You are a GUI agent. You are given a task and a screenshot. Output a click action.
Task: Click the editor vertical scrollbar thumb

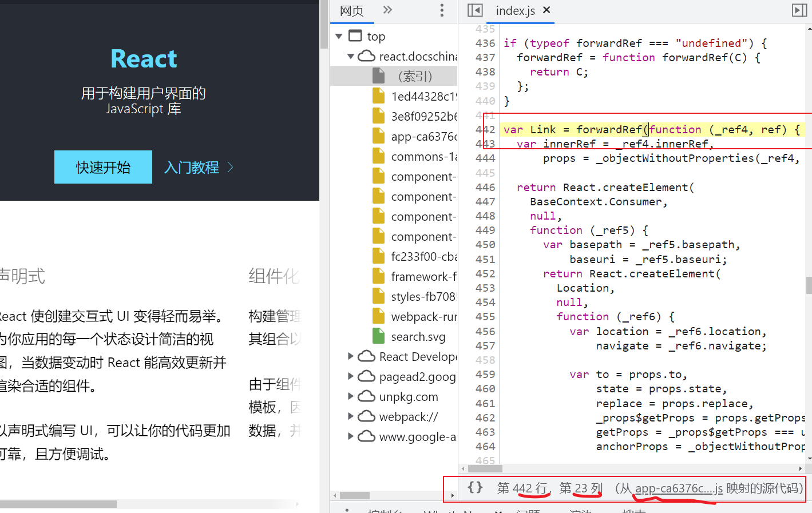click(809, 285)
